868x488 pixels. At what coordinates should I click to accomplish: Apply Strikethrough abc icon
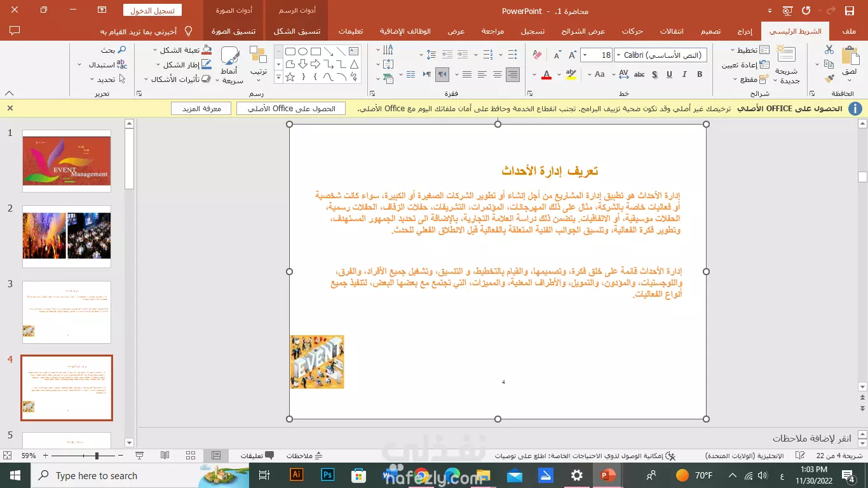(x=639, y=74)
